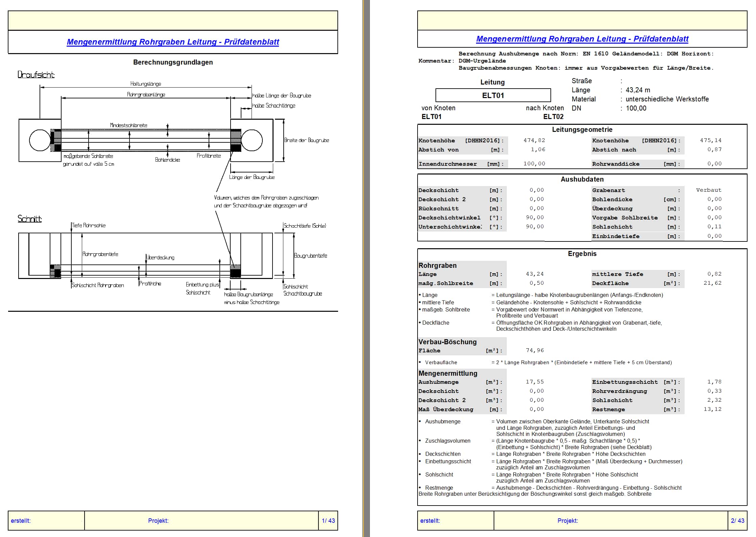
Task: Click the left manhole circle in Draufsicht
Action: pyautogui.click(x=40, y=140)
